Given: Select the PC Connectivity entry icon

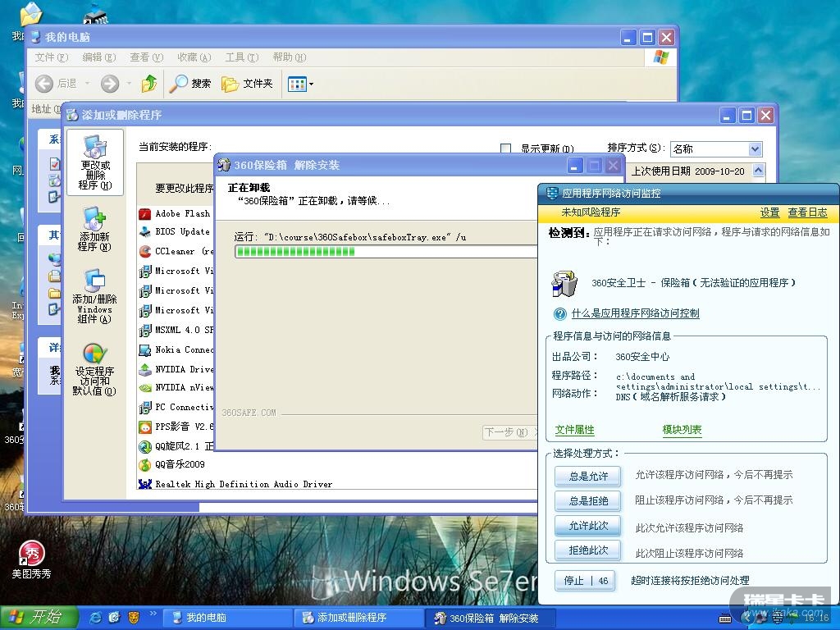Looking at the screenshot, I should (x=144, y=408).
